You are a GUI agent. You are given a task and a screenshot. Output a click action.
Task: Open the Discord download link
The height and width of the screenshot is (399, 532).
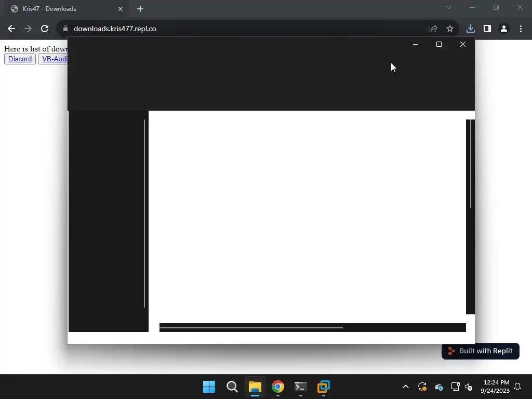point(20,59)
